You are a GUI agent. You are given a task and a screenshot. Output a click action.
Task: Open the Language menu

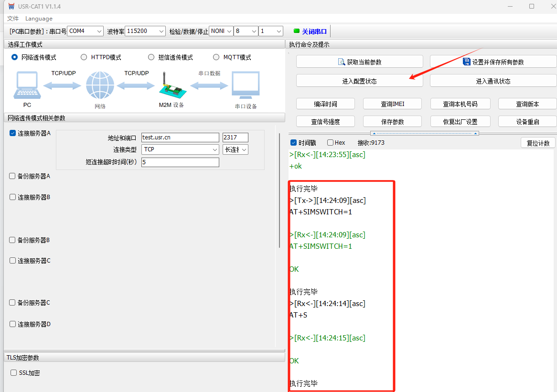pyautogui.click(x=39, y=19)
